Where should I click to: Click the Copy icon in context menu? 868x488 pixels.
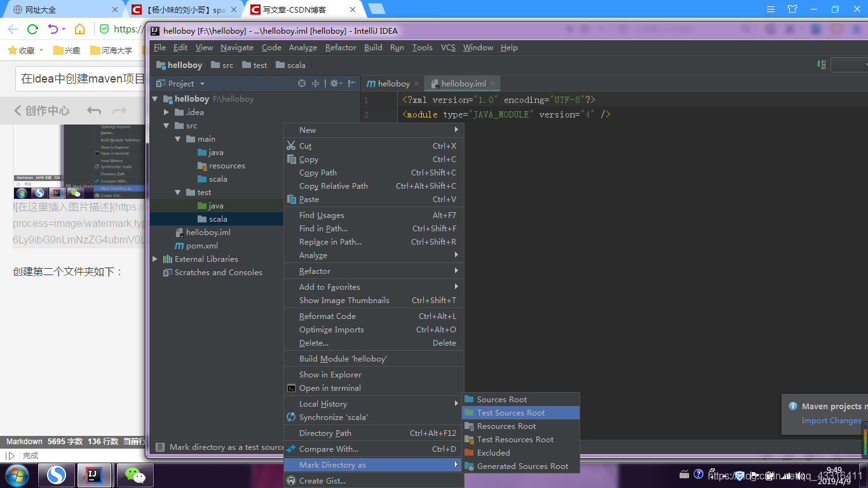tap(291, 159)
